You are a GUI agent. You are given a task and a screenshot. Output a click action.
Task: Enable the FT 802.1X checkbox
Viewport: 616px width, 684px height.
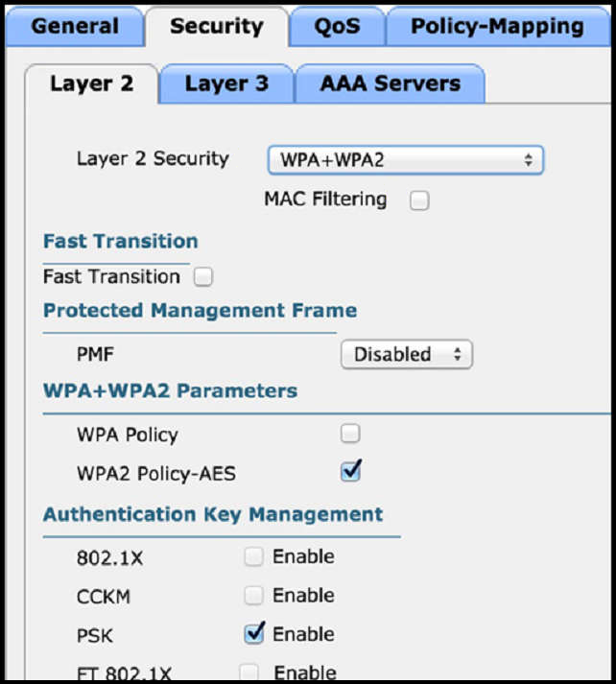pos(249,672)
